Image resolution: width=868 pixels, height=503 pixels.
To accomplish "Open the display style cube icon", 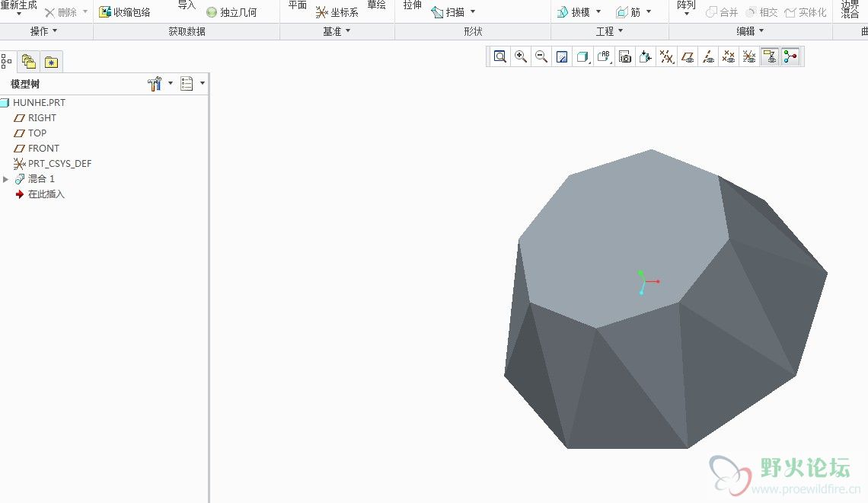I will tap(583, 56).
